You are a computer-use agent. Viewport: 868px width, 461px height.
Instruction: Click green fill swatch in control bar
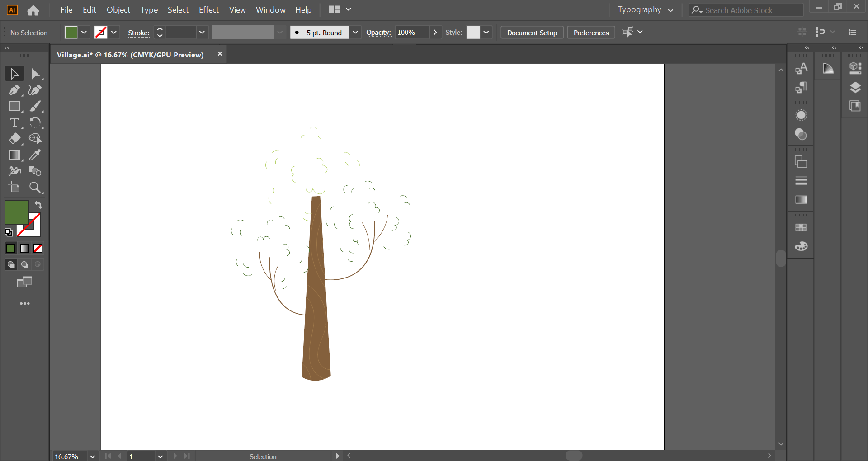coord(71,33)
